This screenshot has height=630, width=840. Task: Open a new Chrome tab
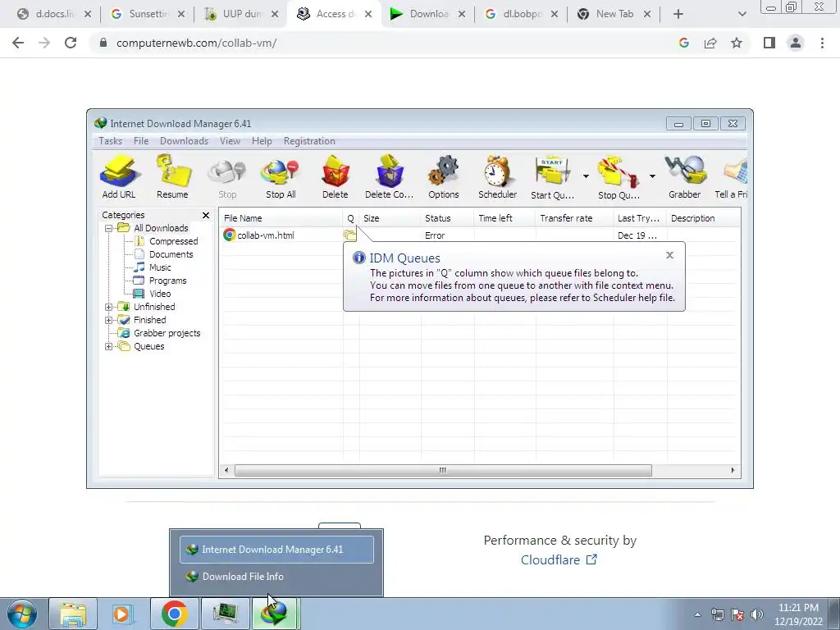coord(678,14)
